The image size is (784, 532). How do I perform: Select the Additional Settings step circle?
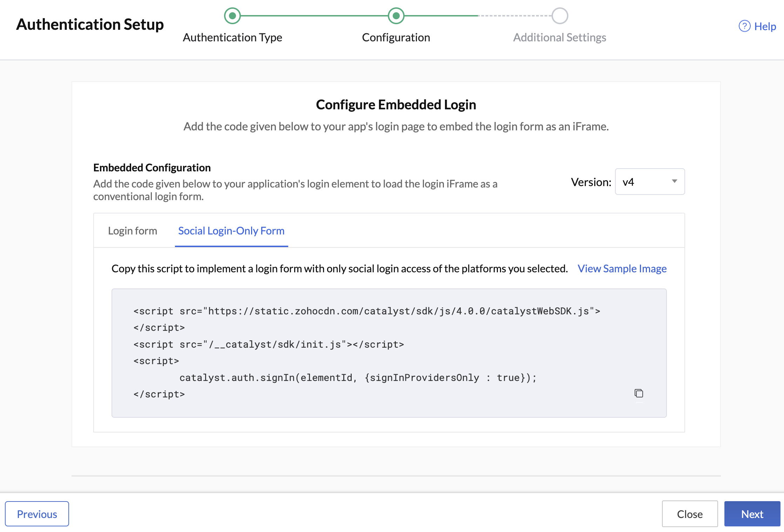560,15
